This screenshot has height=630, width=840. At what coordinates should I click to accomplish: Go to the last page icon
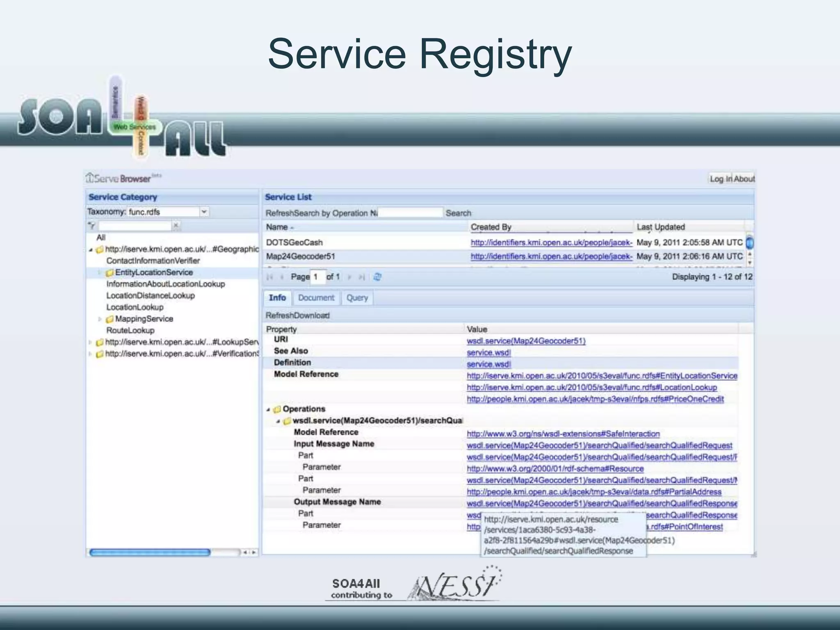[x=361, y=277]
